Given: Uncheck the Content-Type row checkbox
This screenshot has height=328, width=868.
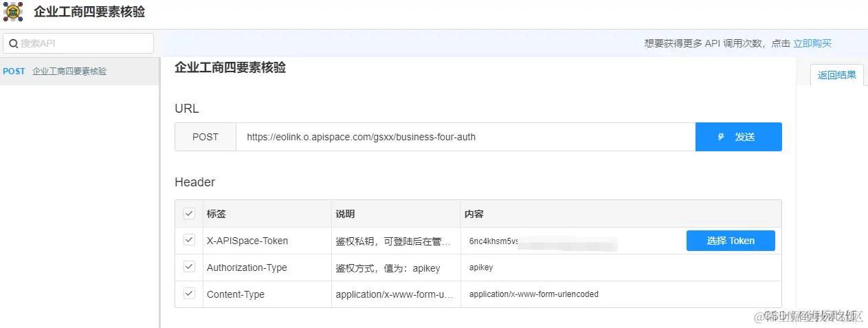Looking at the screenshot, I should pyautogui.click(x=189, y=294).
